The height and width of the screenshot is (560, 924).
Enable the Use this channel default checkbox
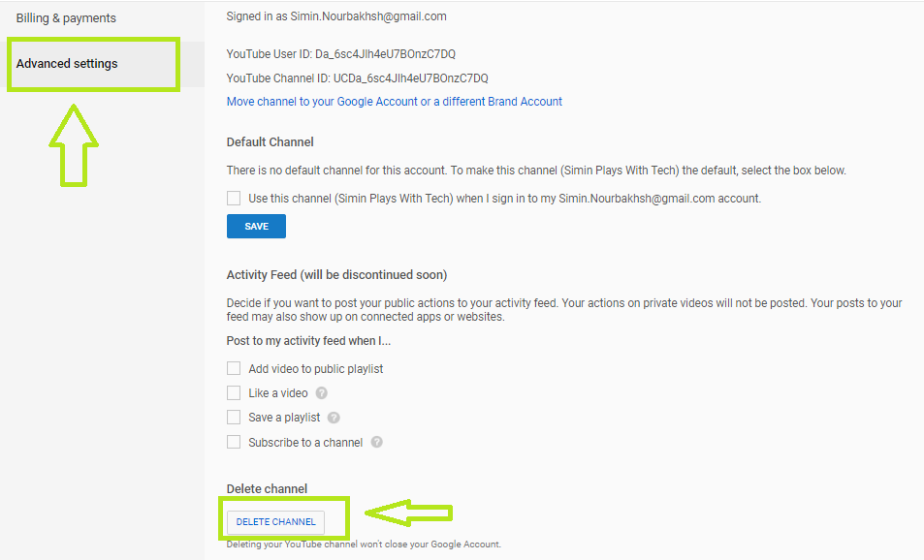tap(234, 198)
